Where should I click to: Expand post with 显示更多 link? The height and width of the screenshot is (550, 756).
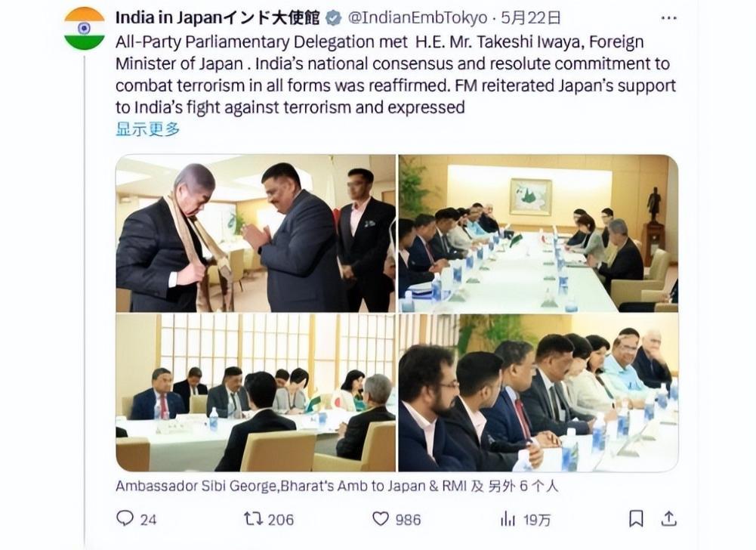click(x=148, y=129)
